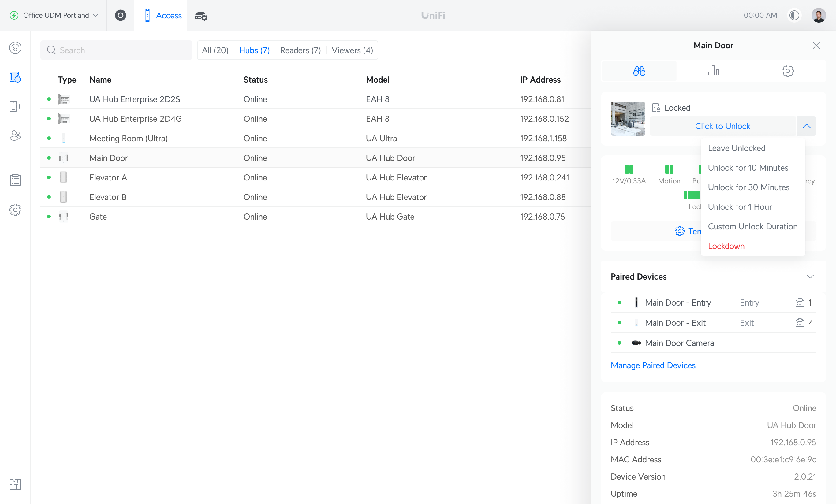Open the dashboard sidebar icon
The image size is (836, 504).
[x=15, y=48]
